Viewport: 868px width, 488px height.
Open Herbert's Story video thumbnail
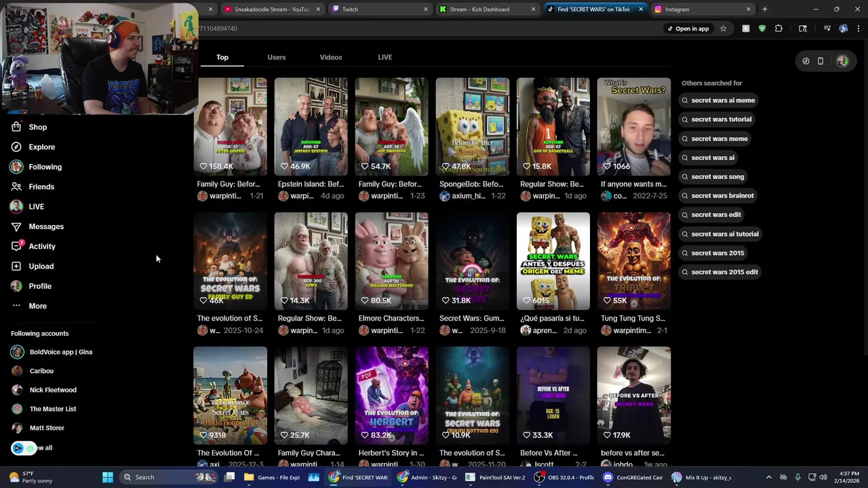[x=392, y=396]
